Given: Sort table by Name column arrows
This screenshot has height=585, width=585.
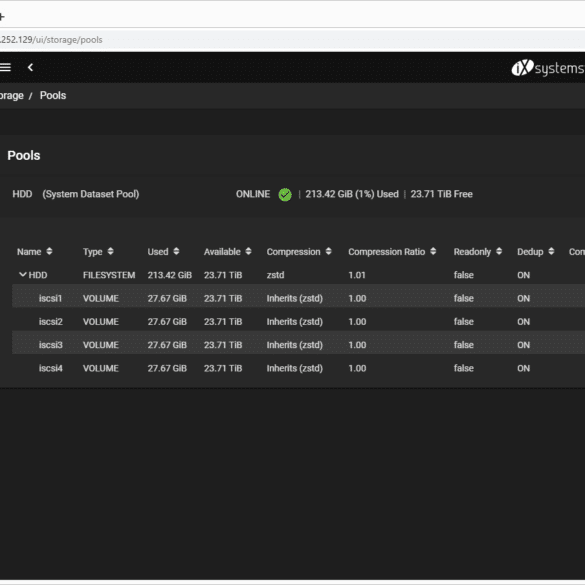Looking at the screenshot, I should tap(49, 251).
